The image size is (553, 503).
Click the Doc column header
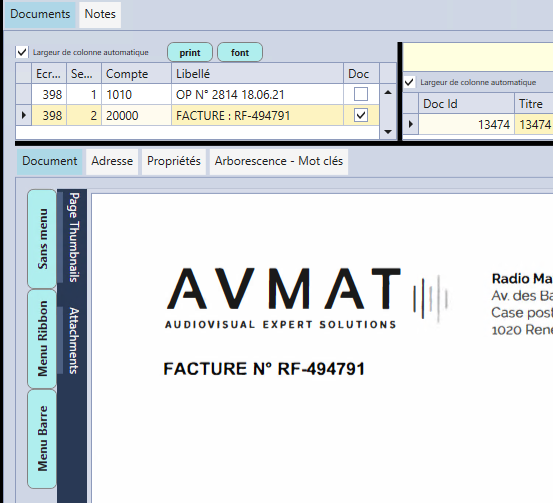point(361,74)
